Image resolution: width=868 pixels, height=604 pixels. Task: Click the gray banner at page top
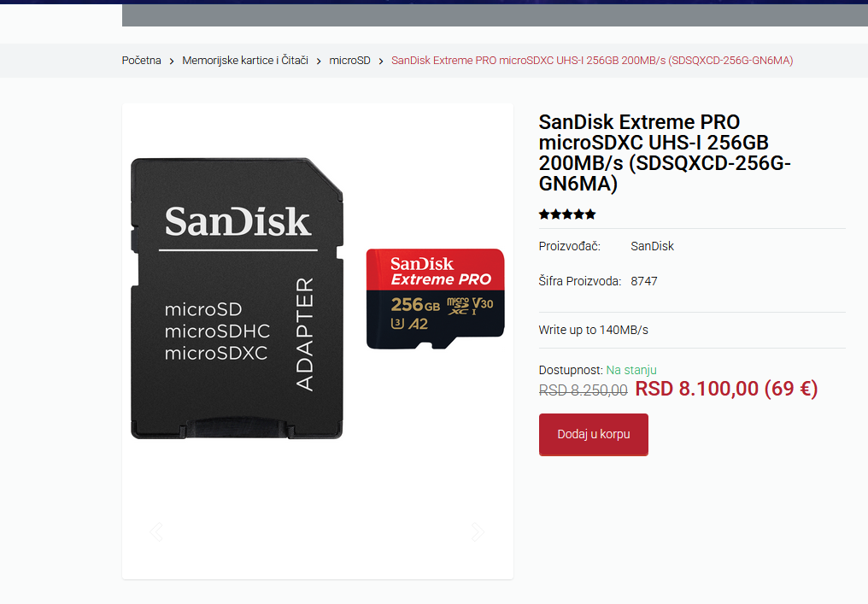click(x=495, y=15)
